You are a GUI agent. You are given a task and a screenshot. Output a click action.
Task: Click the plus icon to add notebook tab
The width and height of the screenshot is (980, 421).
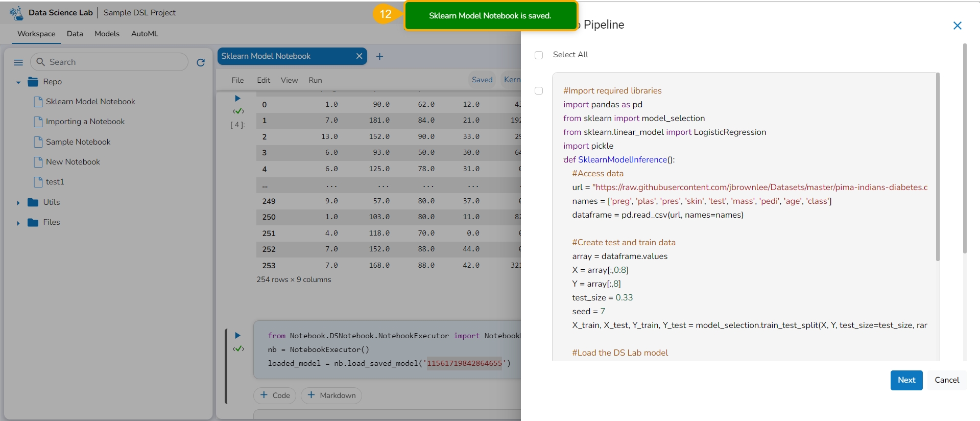pos(379,56)
